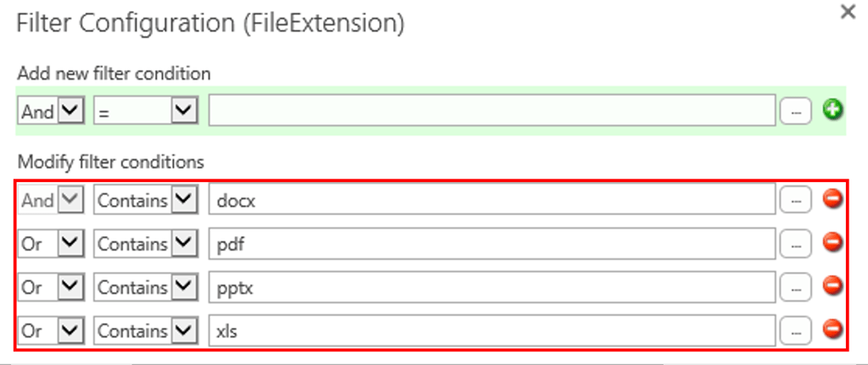
Task: Open the Contains dropdown in pptx row
Action: click(x=146, y=288)
